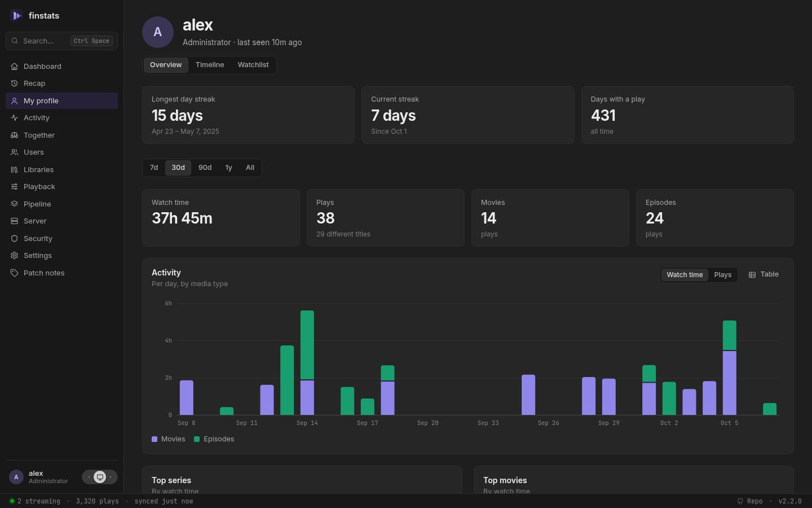Open Settings in the sidebar

coord(61,256)
